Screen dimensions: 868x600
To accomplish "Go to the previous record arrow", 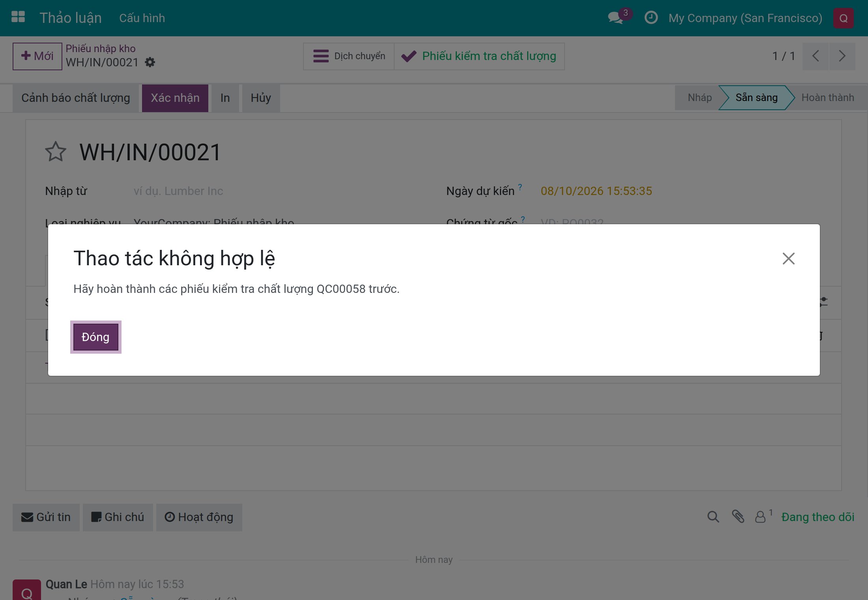I will pos(816,56).
